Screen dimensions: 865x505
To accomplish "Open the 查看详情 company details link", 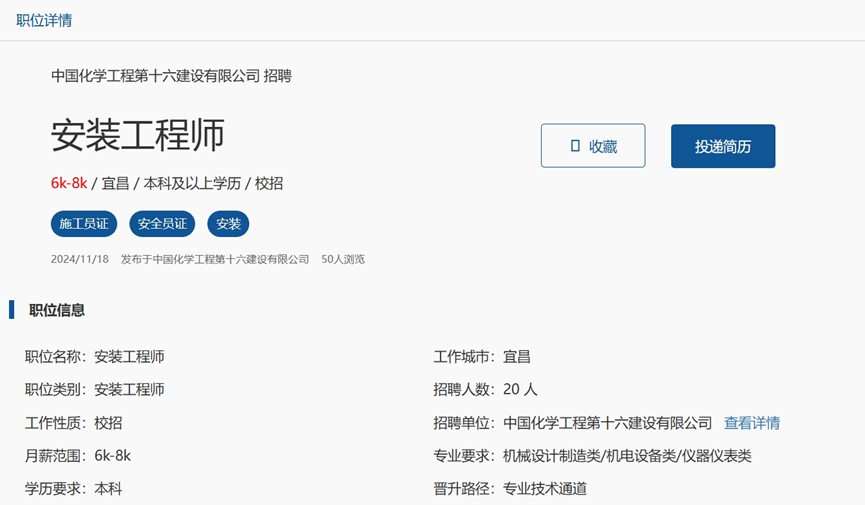I will (752, 423).
